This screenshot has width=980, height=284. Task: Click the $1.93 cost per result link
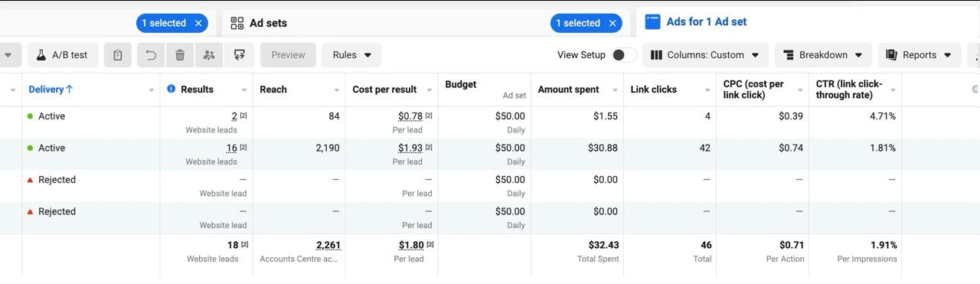[x=410, y=149]
